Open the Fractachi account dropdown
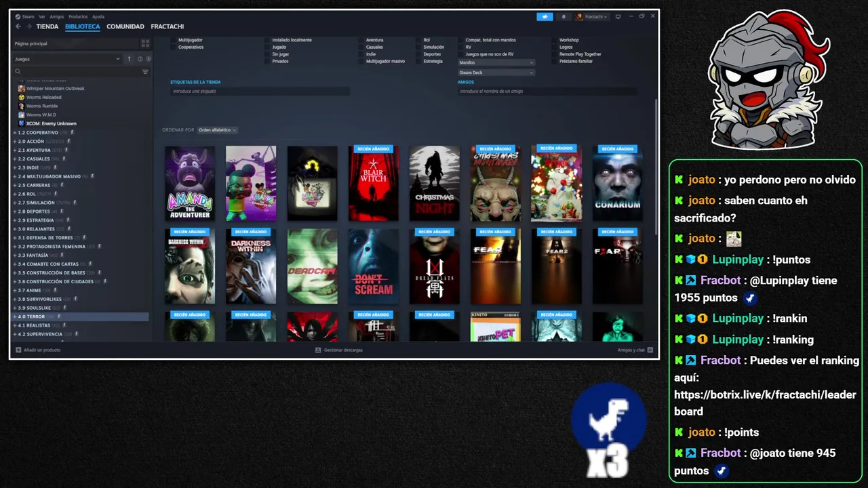Viewport: 868px width, 488px height. tap(592, 16)
